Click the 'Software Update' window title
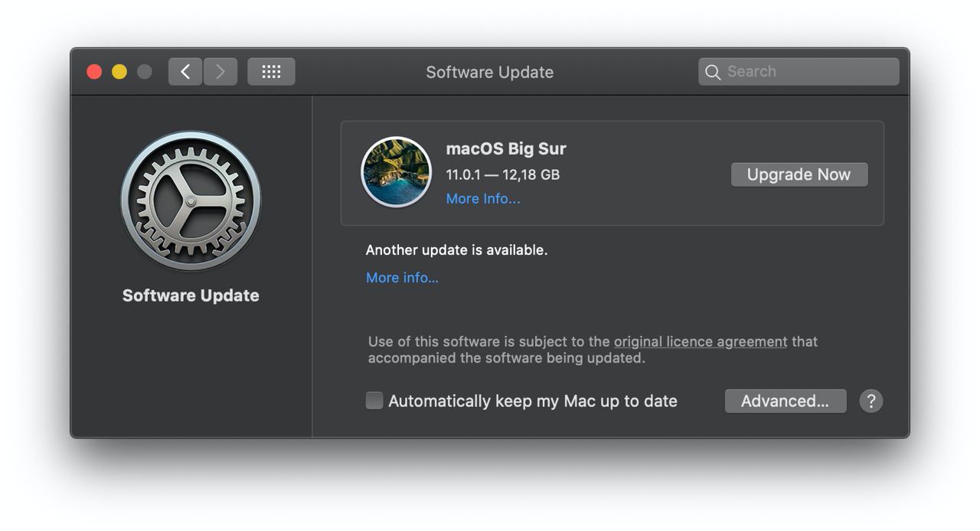This screenshot has height=531, width=980. (490, 72)
